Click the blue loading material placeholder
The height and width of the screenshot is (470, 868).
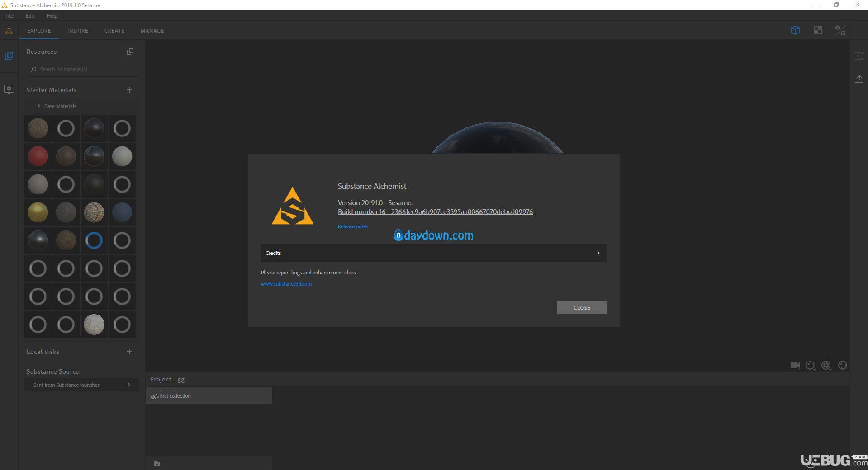94,240
